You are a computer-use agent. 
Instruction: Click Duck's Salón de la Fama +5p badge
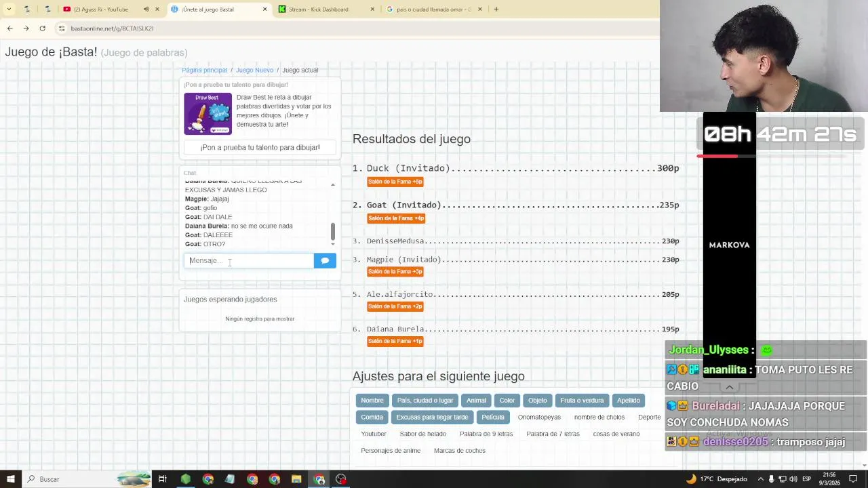(395, 182)
